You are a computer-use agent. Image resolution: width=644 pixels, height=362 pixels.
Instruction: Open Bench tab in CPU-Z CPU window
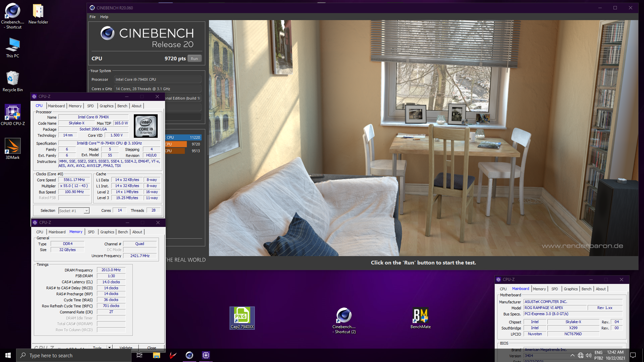pyautogui.click(x=122, y=106)
